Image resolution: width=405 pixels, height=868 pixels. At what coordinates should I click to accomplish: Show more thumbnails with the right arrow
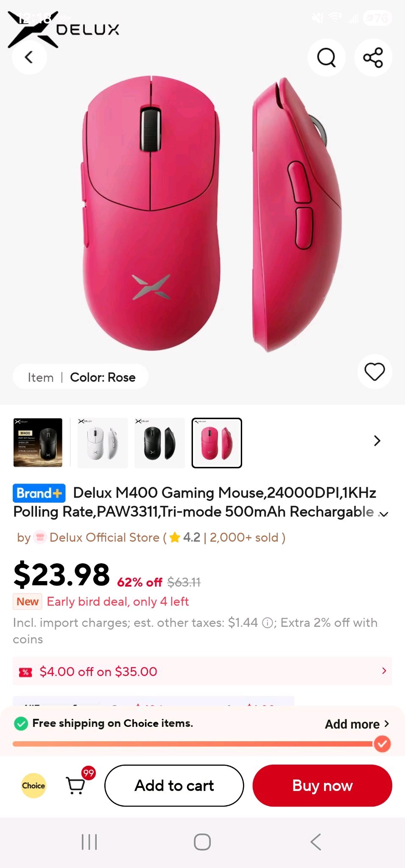pyautogui.click(x=377, y=441)
